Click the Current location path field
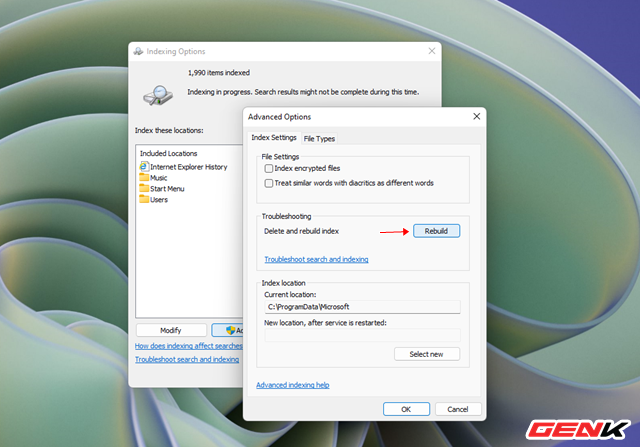Viewport: 640px width, 447px height. (362, 307)
